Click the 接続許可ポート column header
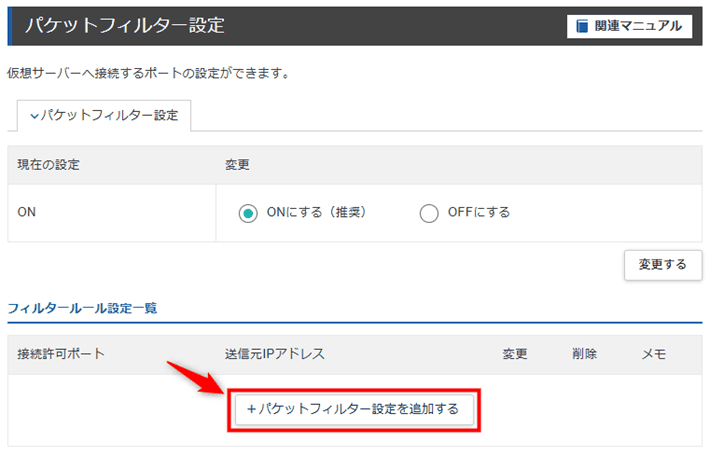The width and height of the screenshot is (710, 456). click(x=61, y=354)
